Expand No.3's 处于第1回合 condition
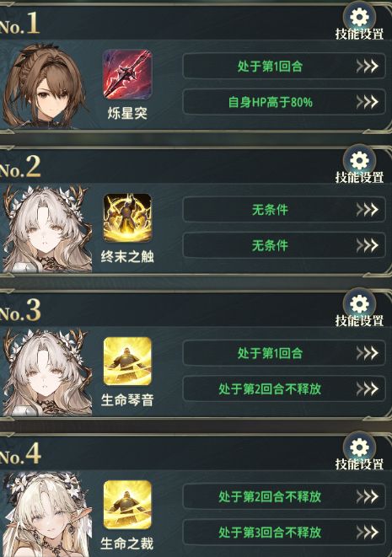The image size is (392, 557). (x=284, y=353)
